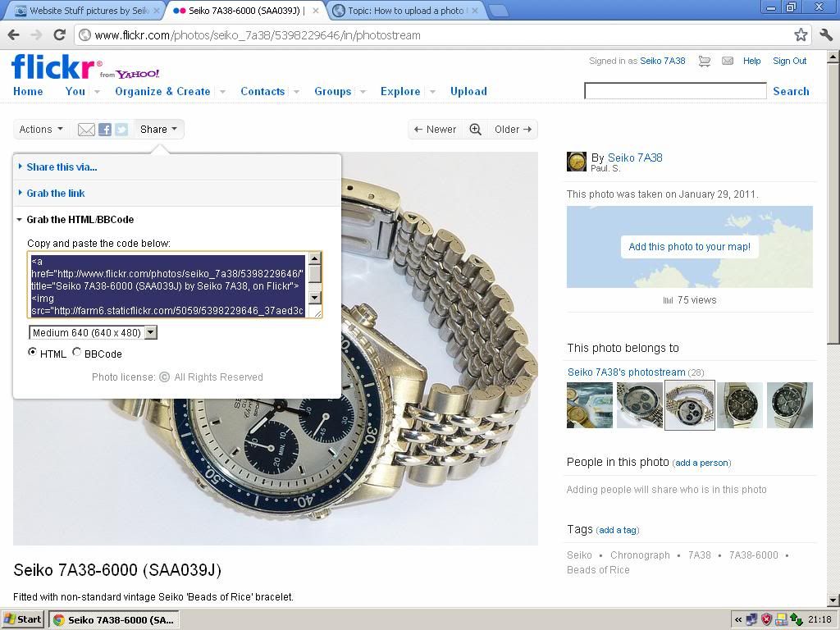The height and width of the screenshot is (630, 840).
Task: Open the Actions dropdown menu
Action: pos(41,130)
